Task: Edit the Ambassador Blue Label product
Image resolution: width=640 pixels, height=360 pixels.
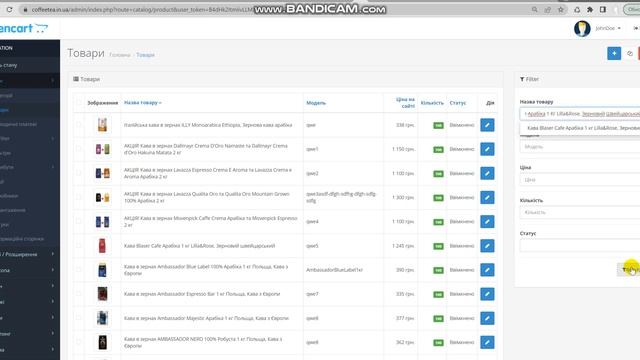Action: tap(487, 270)
